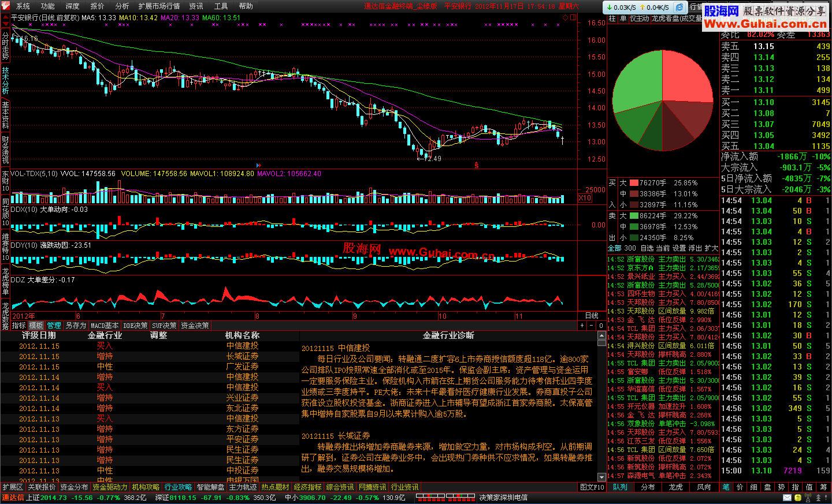Open the 财务透视 sidebar tab
The image size is (832, 504).
(x=5, y=150)
